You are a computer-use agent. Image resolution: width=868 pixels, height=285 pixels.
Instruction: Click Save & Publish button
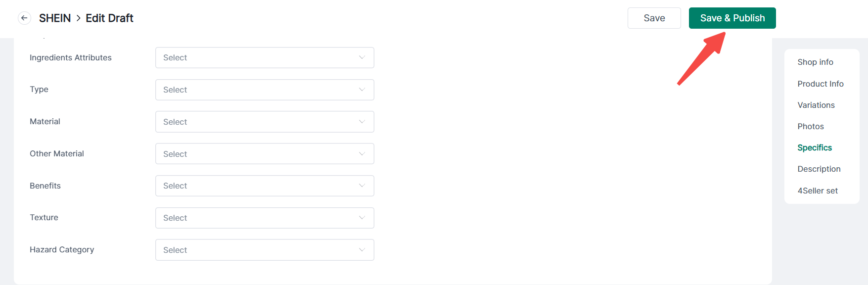point(732,18)
